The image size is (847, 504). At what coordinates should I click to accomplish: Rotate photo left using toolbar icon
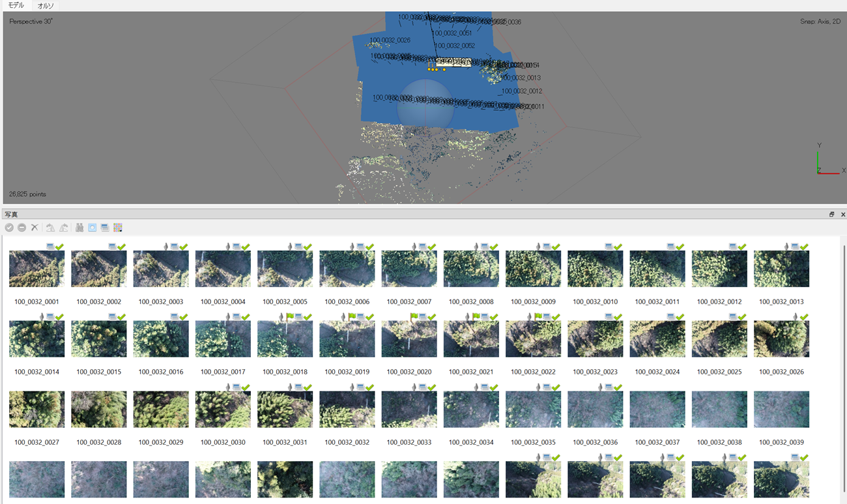pyautogui.click(x=50, y=228)
